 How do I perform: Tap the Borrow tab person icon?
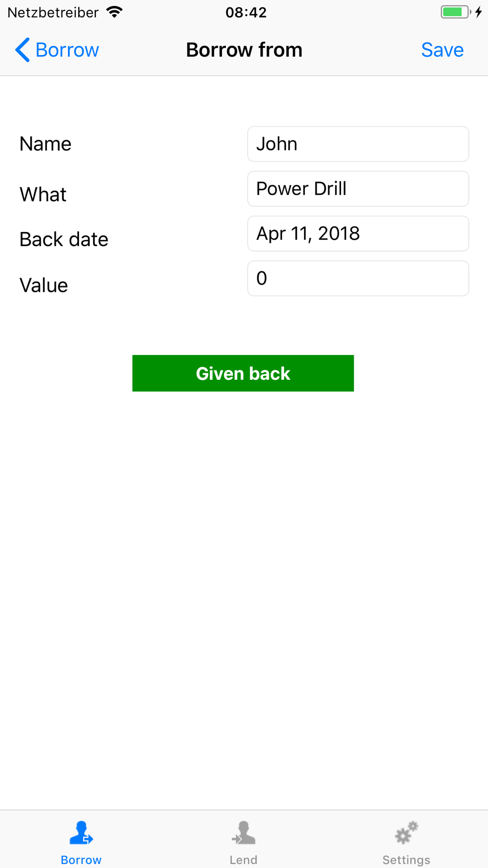click(x=81, y=833)
